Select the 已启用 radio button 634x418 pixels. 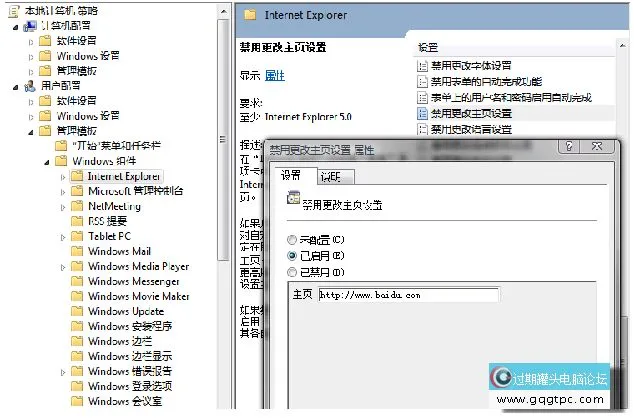tap(292, 256)
